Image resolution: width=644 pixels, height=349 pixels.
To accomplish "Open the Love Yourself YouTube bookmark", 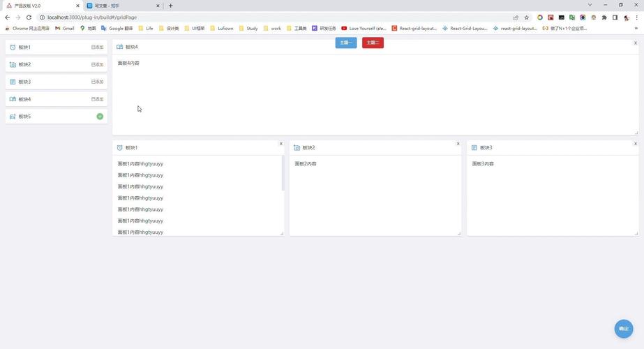I will (x=364, y=29).
